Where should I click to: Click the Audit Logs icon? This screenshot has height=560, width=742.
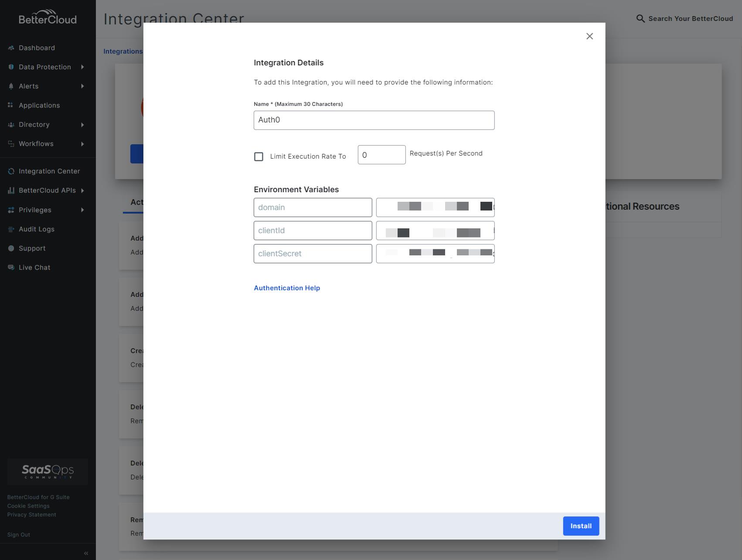point(11,229)
